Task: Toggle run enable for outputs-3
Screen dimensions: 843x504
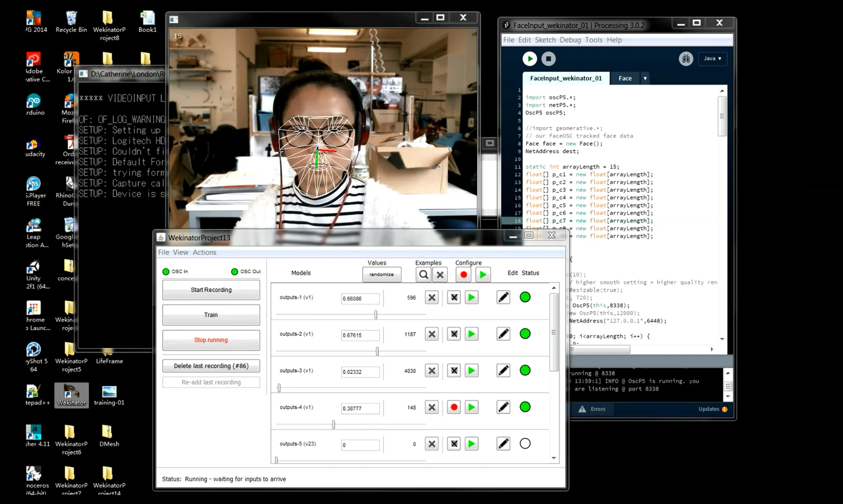Action: [471, 371]
